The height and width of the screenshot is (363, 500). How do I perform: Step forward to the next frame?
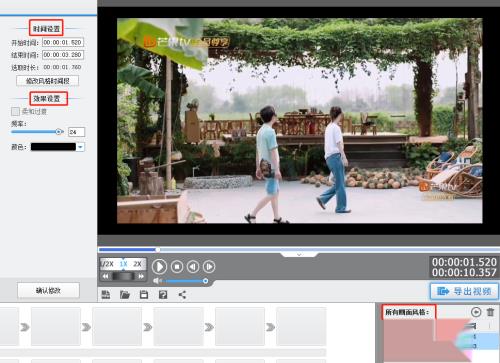209,267
